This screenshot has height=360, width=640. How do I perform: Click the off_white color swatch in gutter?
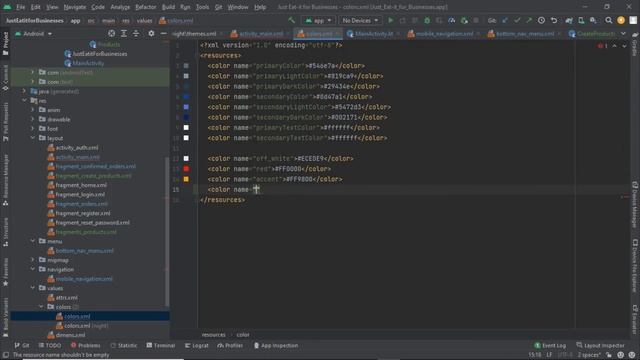[186, 158]
